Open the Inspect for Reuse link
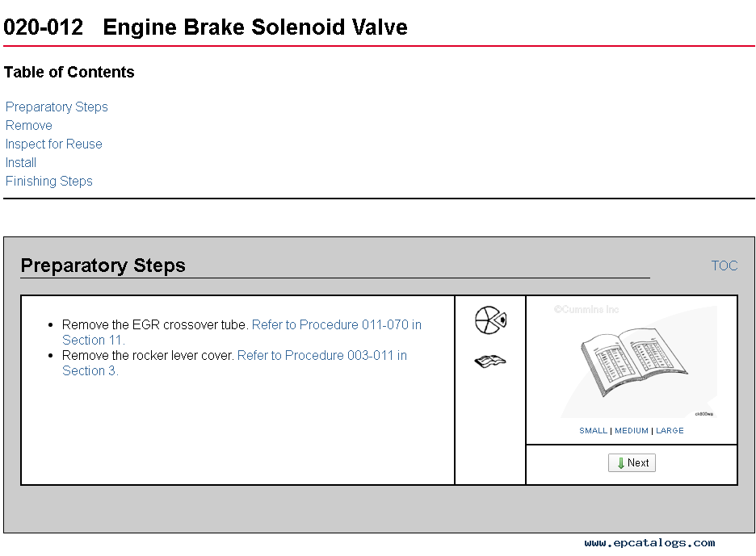 click(53, 144)
